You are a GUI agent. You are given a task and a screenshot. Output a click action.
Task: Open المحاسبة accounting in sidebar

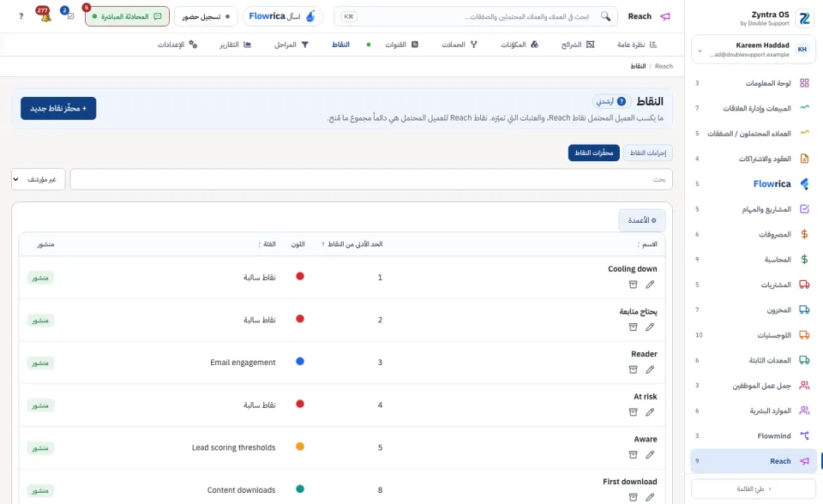pyautogui.click(x=753, y=260)
